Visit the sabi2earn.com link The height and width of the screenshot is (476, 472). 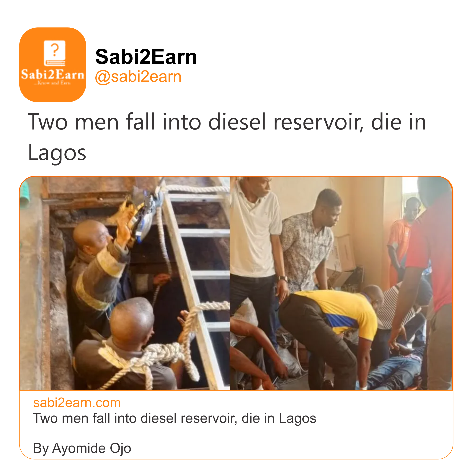(x=77, y=403)
